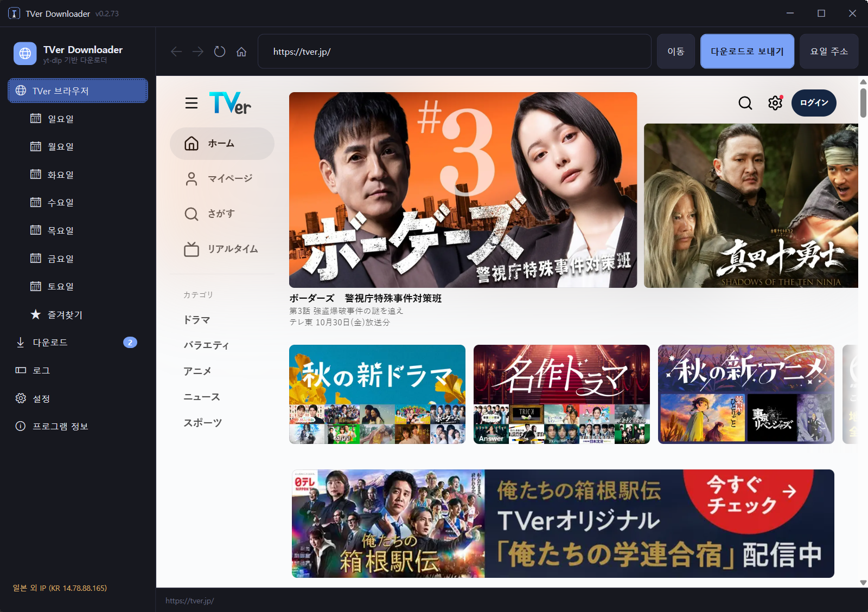
Task: Open the search magnifier icon at top right
Action: click(x=745, y=103)
